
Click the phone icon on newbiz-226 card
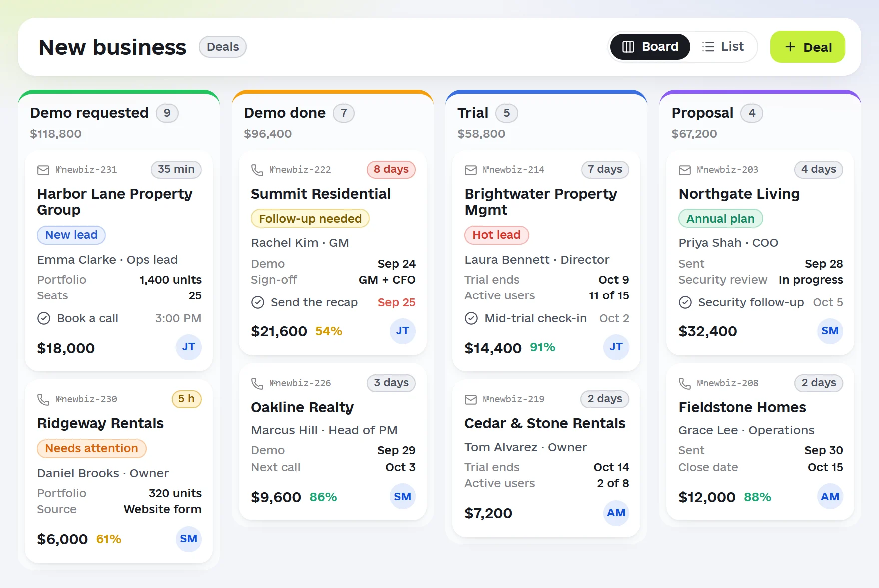pos(257,384)
